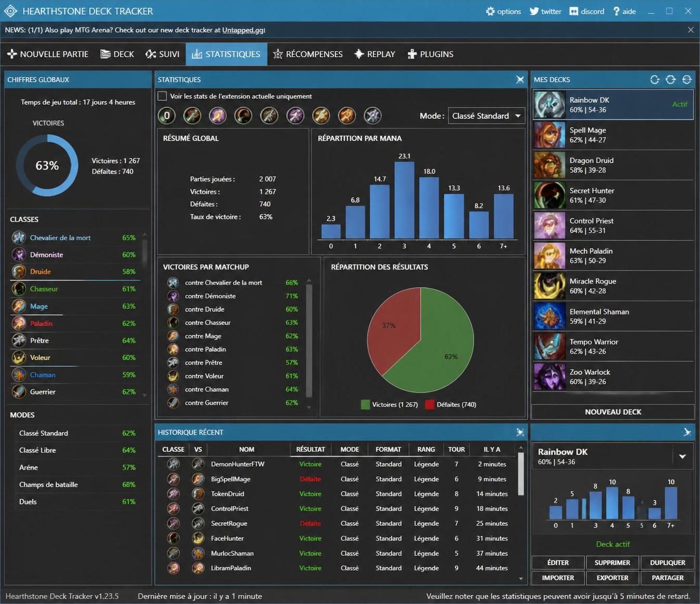Select the Secret Hunter deck
Screen dimensions: 700x604
click(x=613, y=195)
